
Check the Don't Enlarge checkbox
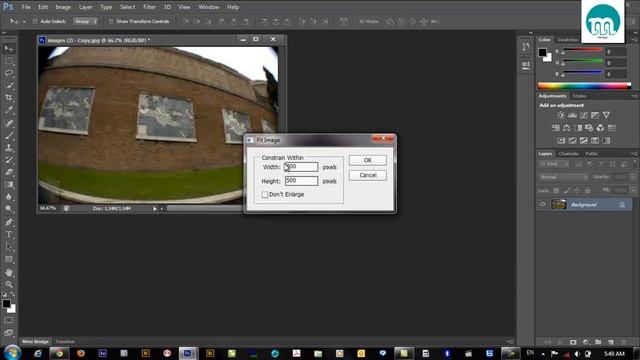(x=264, y=195)
